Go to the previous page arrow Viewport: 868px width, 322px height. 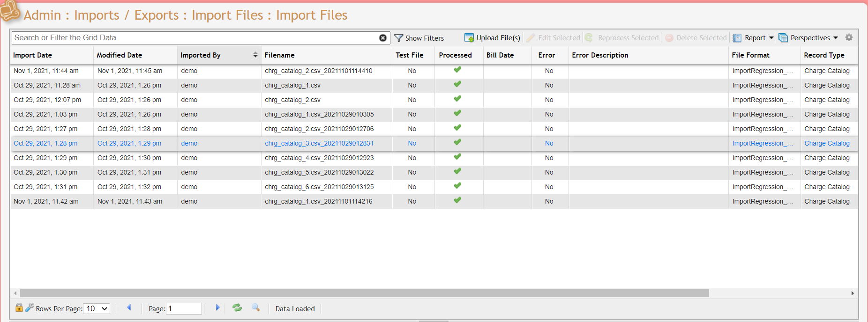pyautogui.click(x=129, y=307)
